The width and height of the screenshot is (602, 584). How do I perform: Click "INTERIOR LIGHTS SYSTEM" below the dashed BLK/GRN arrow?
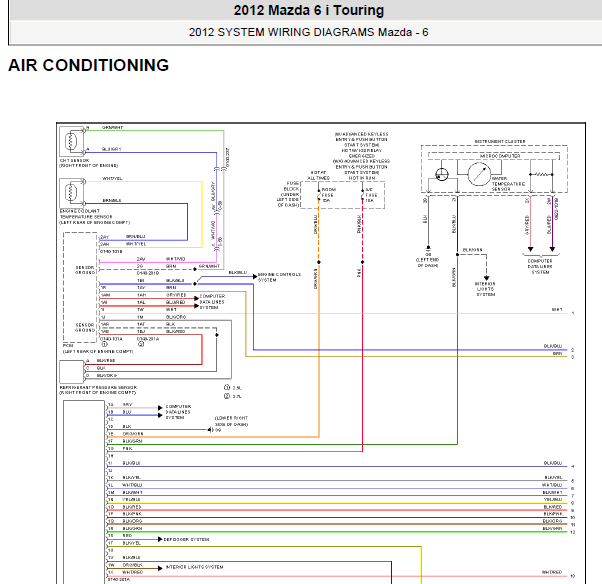tap(485, 289)
